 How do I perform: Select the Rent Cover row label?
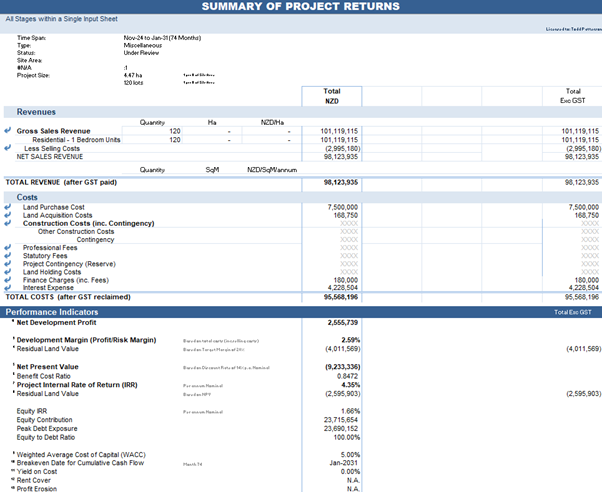(x=33, y=480)
